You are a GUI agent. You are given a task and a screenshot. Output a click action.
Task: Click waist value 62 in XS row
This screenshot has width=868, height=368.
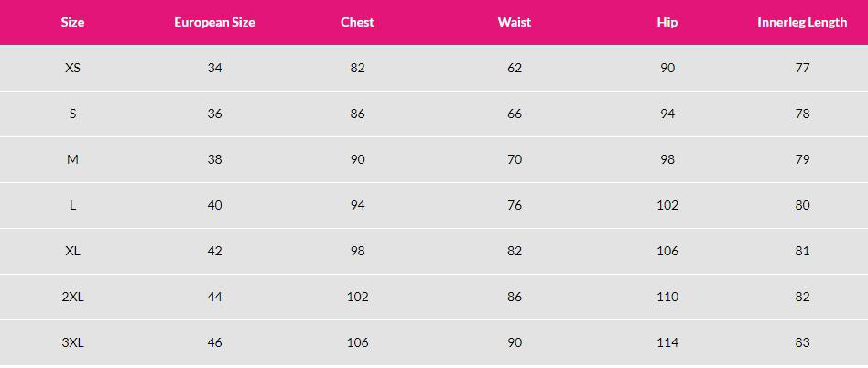(514, 68)
